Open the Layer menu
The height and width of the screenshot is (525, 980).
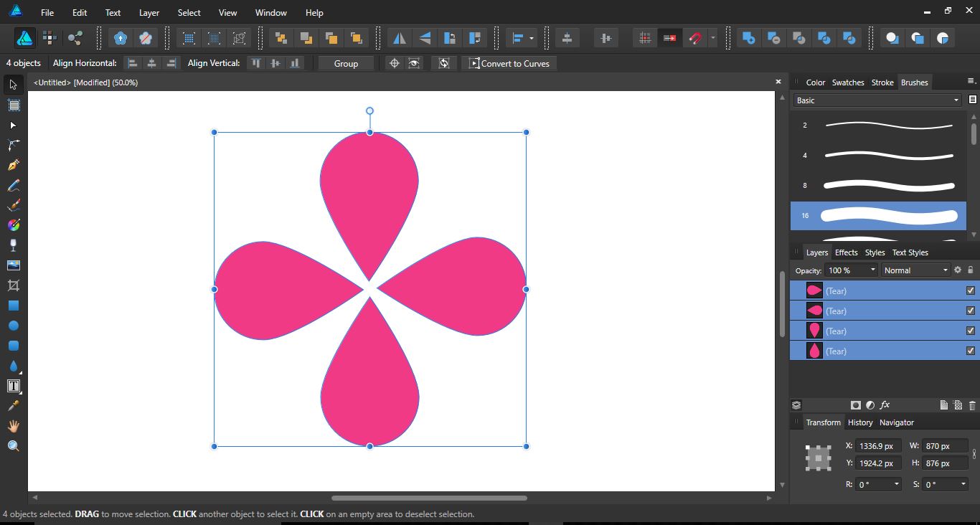click(x=149, y=13)
